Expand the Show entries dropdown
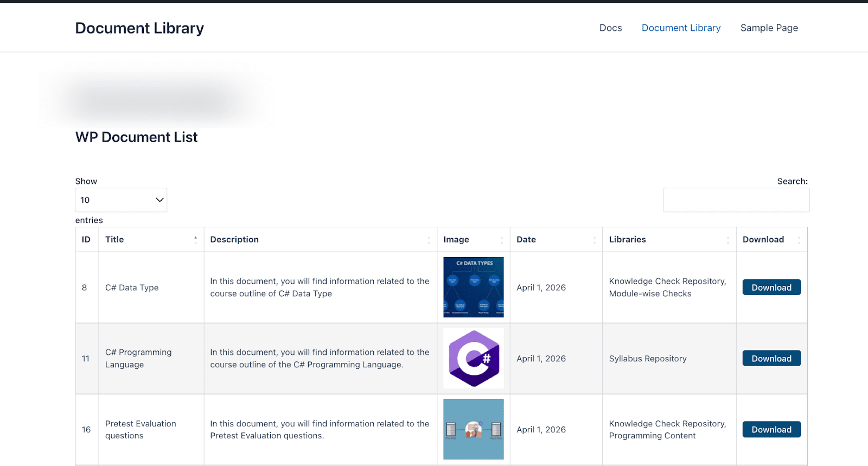The image size is (868, 466). coord(121,200)
